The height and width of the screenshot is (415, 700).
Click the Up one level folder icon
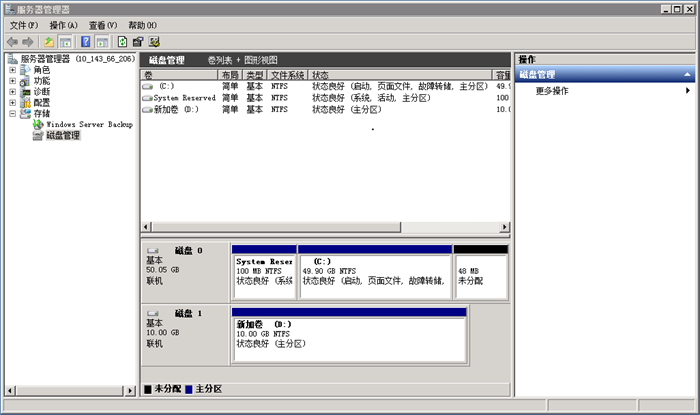[49, 42]
